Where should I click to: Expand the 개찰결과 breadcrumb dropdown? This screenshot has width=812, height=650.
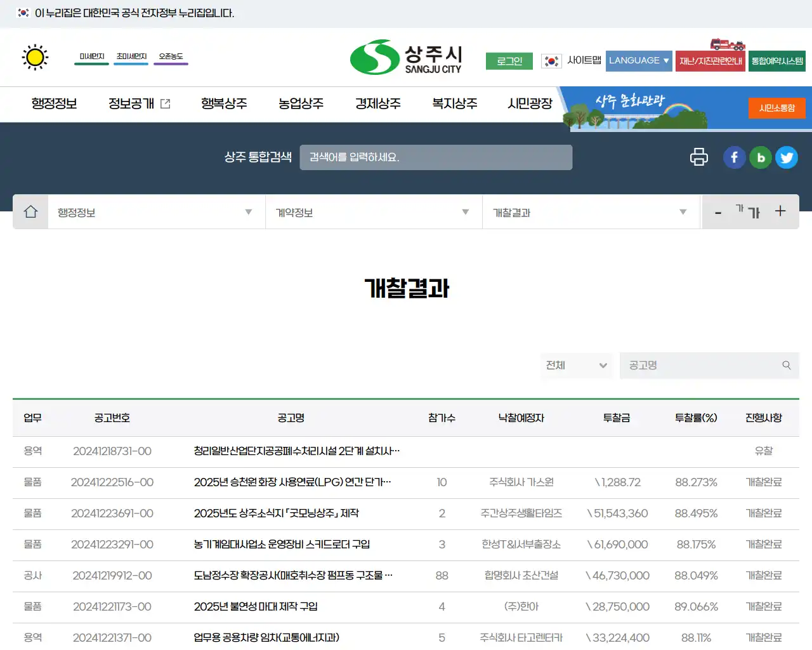tap(591, 212)
